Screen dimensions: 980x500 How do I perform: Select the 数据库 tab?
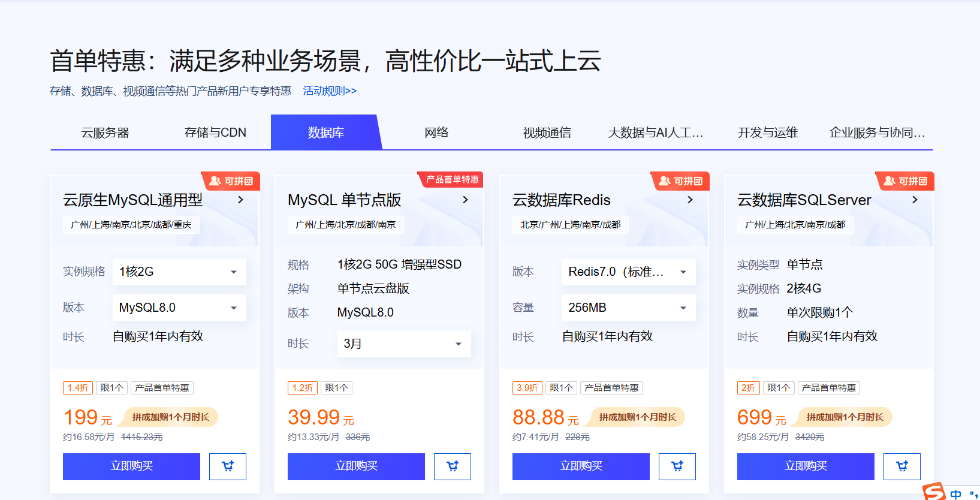pyautogui.click(x=326, y=132)
